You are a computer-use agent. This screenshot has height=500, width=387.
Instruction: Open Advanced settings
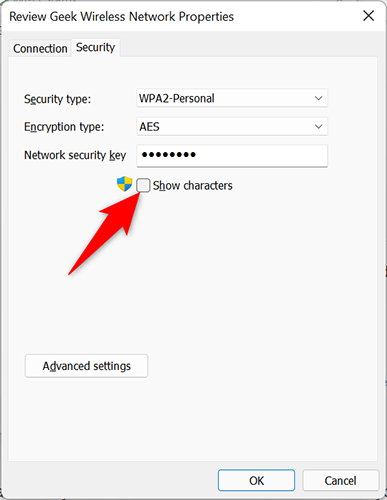click(x=86, y=366)
